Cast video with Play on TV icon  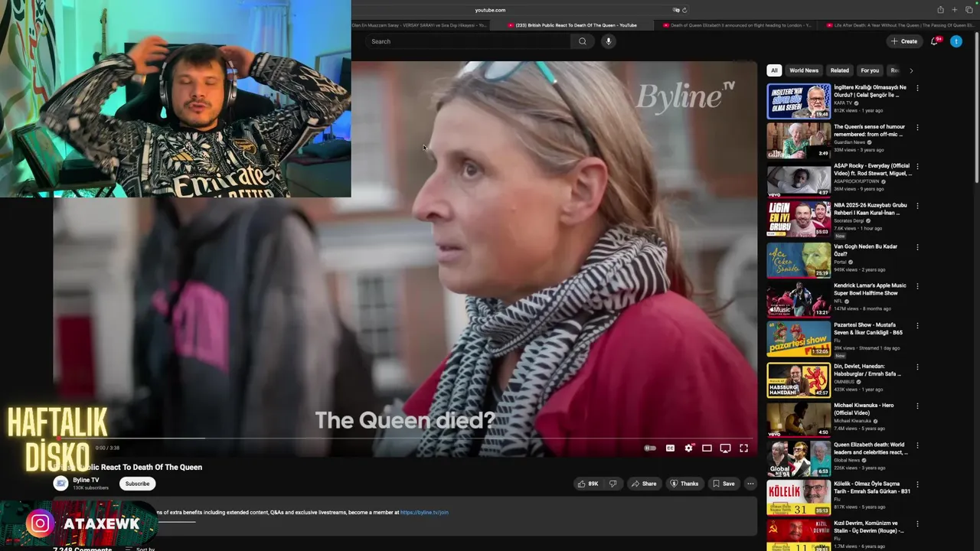coord(725,448)
